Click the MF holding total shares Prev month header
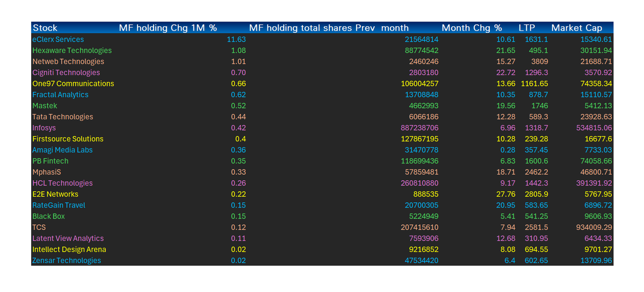The height and width of the screenshot is (292, 644). point(329,28)
